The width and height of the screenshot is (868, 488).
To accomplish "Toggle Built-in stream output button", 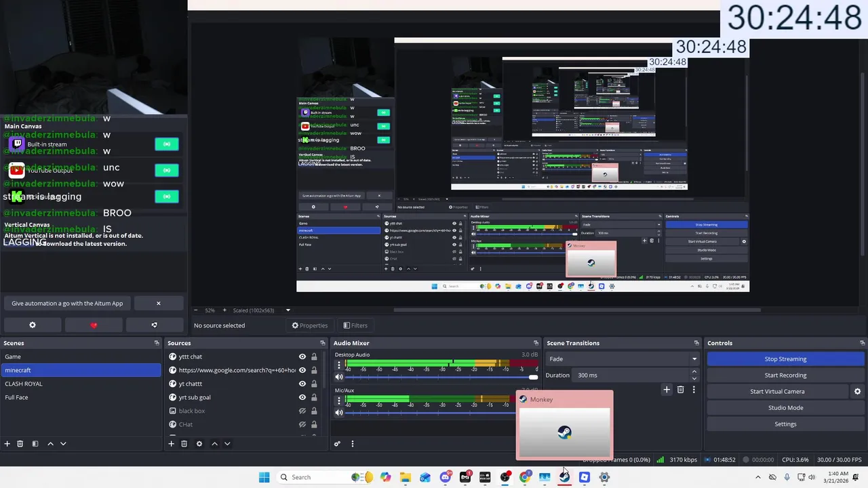I will pos(167,144).
